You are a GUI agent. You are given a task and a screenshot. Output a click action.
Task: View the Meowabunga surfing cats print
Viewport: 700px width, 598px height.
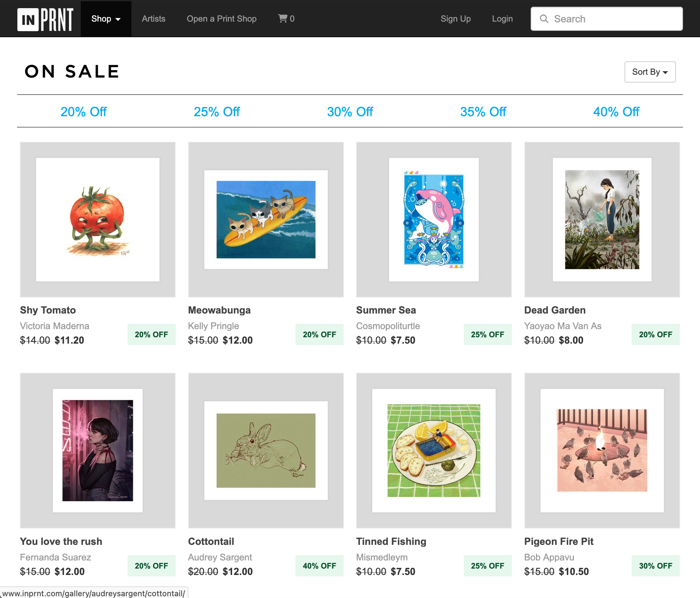pyautogui.click(x=266, y=220)
